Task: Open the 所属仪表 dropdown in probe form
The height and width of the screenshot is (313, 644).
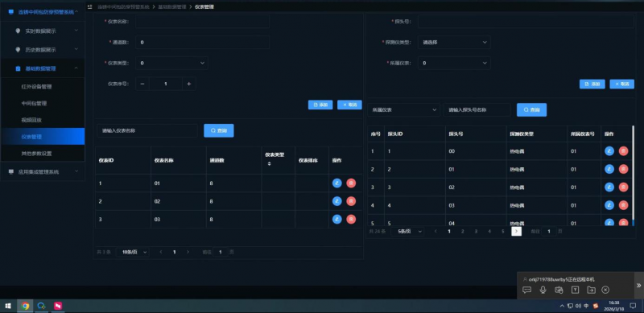Action: [454, 64]
